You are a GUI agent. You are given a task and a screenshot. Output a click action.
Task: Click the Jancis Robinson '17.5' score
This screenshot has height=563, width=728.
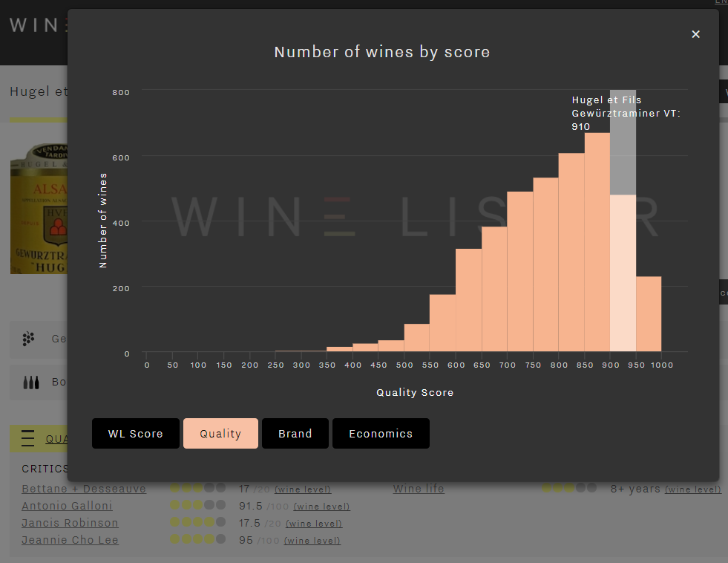[x=249, y=523]
